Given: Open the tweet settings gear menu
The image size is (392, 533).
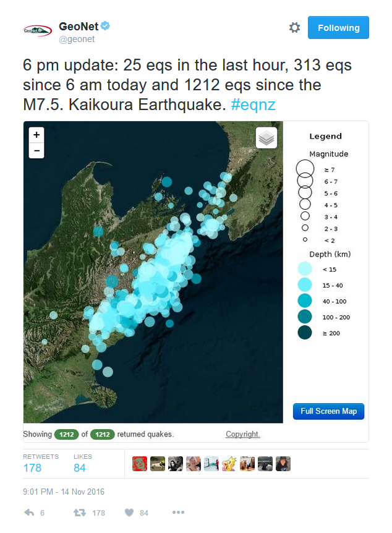Looking at the screenshot, I should tap(294, 28).
